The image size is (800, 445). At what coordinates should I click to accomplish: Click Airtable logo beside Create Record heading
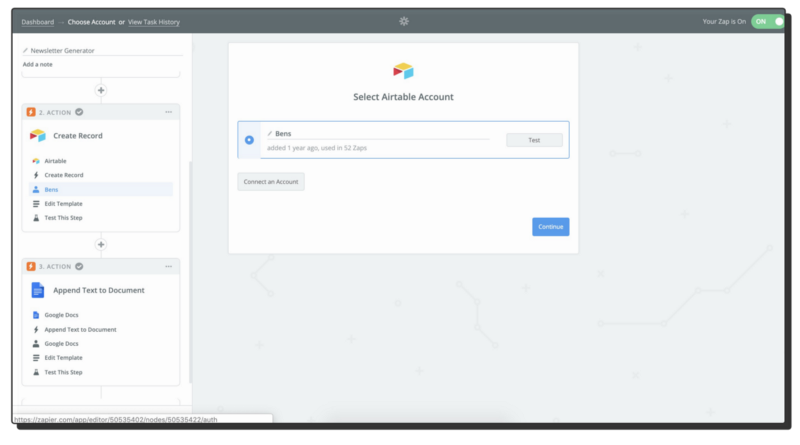click(x=38, y=136)
